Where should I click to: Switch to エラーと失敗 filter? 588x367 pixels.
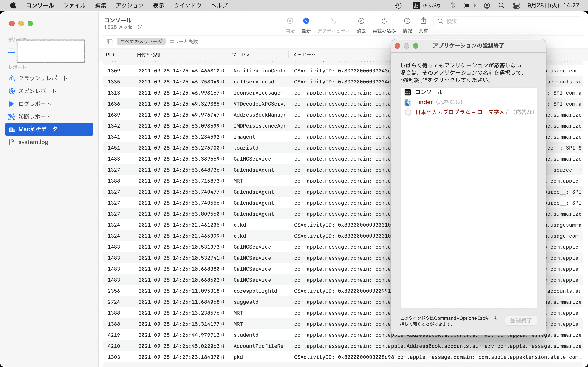(184, 42)
